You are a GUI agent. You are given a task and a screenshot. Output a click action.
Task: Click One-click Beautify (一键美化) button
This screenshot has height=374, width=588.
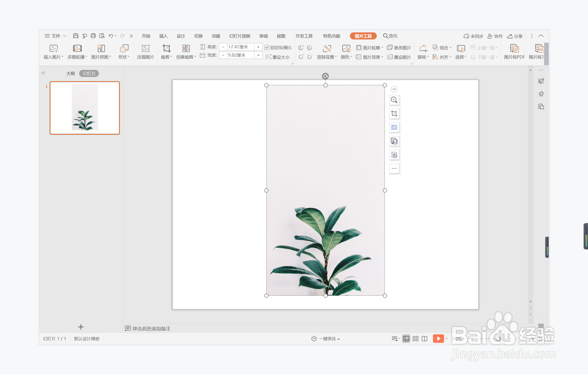coord(326,339)
